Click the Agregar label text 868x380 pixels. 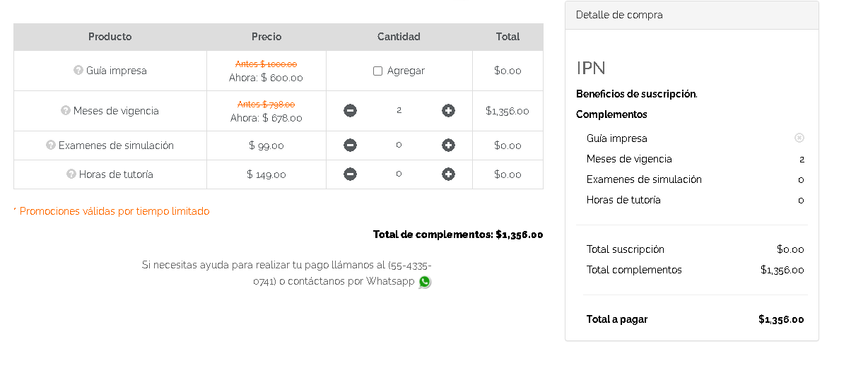406,71
